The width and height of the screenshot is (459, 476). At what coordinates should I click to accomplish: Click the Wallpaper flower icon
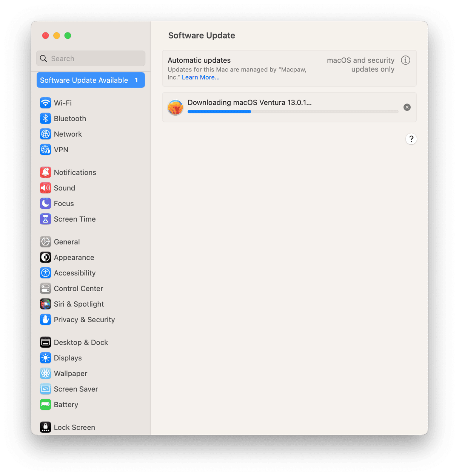[45, 373]
